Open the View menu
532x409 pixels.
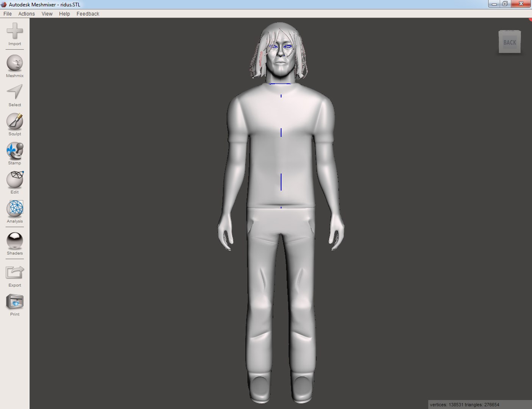click(x=47, y=14)
